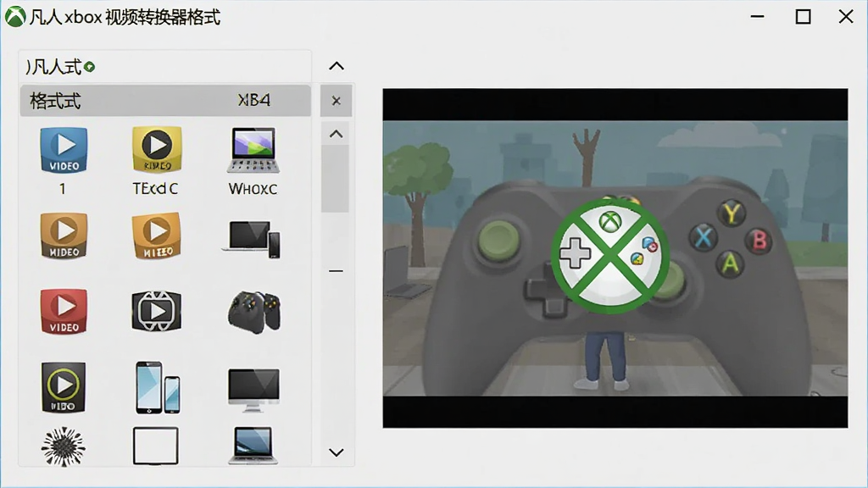The height and width of the screenshot is (488, 868).
Task: Click the XB4 format value
Action: click(254, 100)
